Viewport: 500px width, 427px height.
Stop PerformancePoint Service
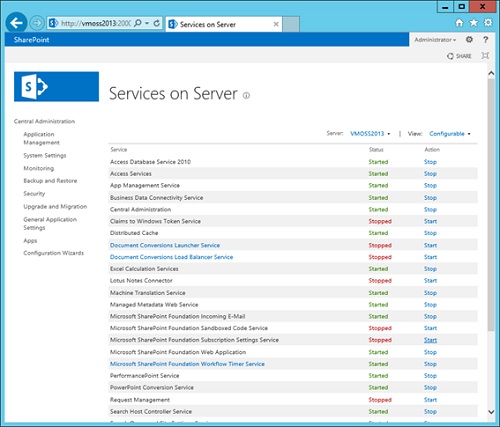pos(430,376)
